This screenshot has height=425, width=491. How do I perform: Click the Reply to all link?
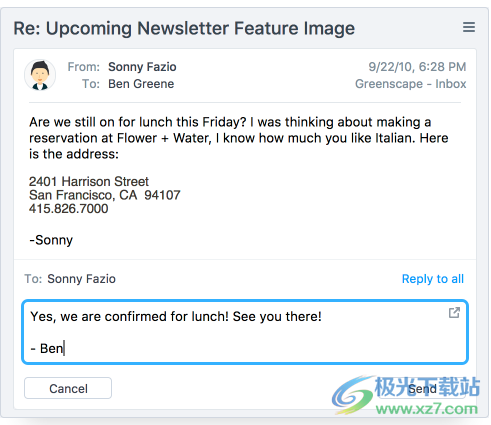(x=433, y=279)
